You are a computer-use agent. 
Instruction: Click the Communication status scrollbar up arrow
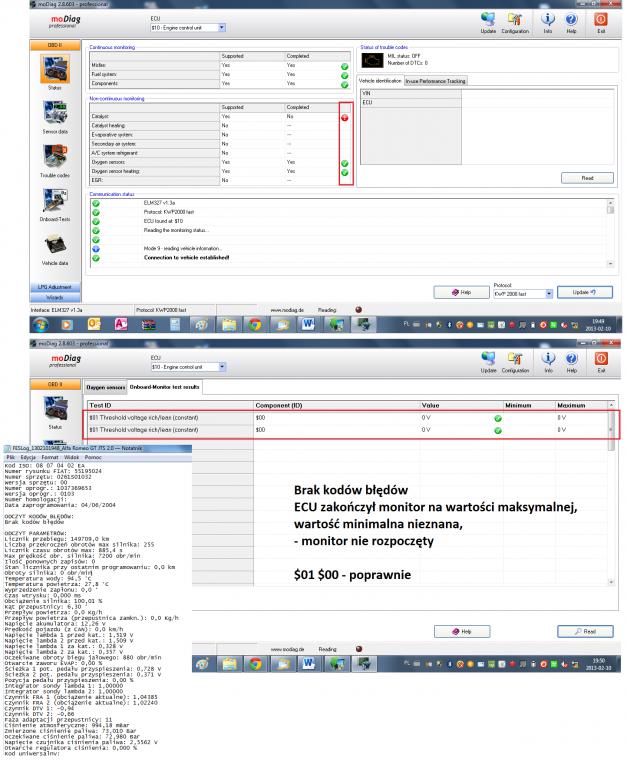[x=610, y=202]
